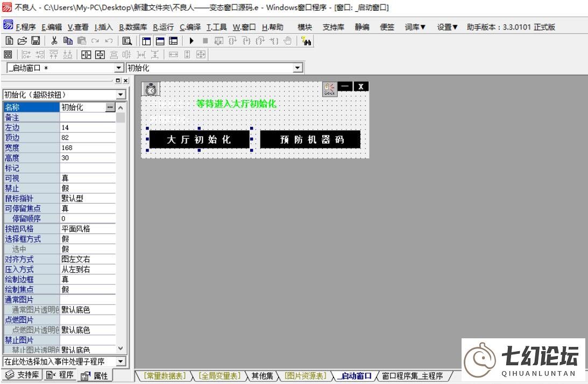
Task: Open the 词库▼ dropdown menu
Action: point(415,27)
